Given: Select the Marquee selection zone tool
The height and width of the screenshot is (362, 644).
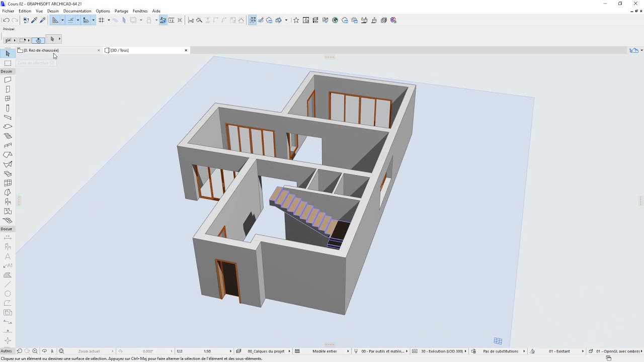Looking at the screenshot, I should (8, 63).
